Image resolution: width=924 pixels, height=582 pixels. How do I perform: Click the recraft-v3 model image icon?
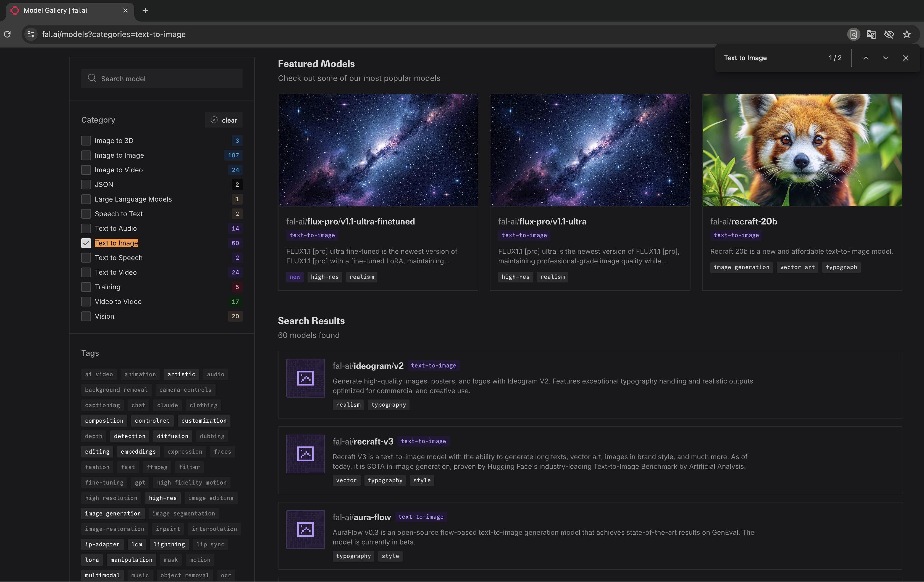(305, 454)
